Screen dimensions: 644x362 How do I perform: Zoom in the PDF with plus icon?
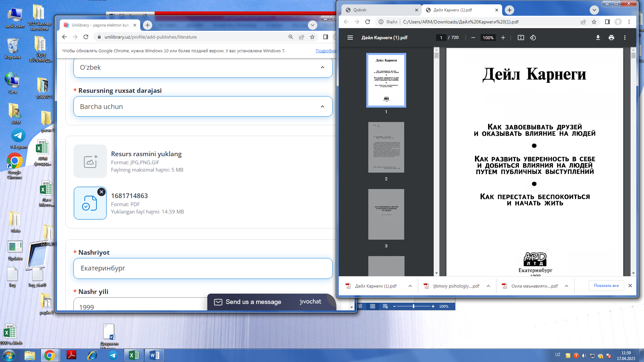(x=503, y=38)
